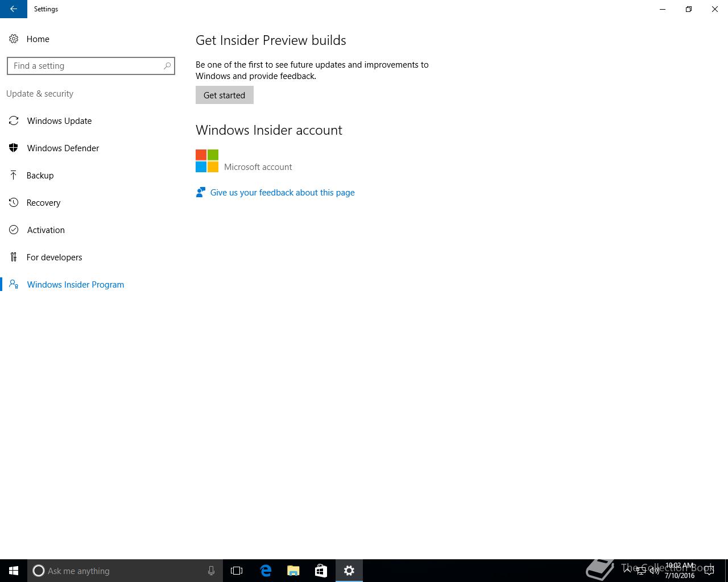728x582 pixels.
Task: Select the Backup upload arrow icon
Action: pyautogui.click(x=14, y=176)
